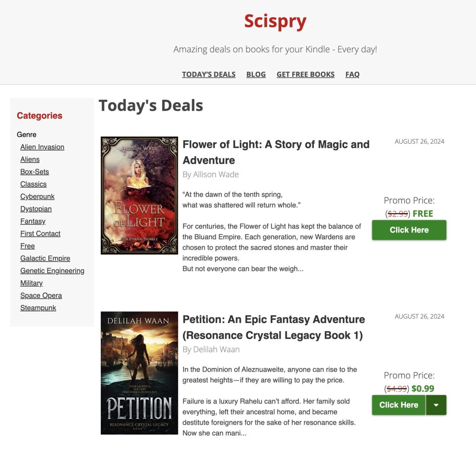Open the dropdown arrow beside Petition's Click Here button
The width and height of the screenshot is (476, 460).
point(436,405)
